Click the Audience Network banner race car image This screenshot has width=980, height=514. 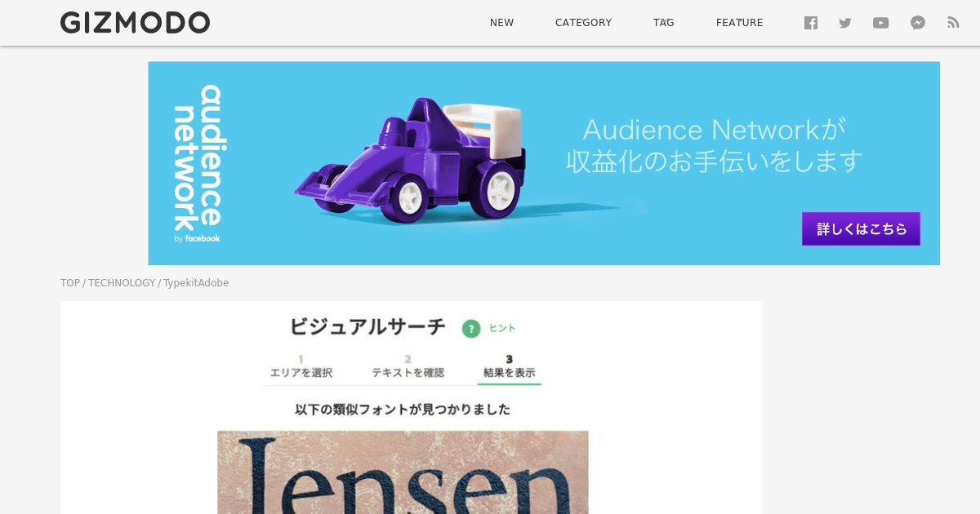(x=408, y=160)
